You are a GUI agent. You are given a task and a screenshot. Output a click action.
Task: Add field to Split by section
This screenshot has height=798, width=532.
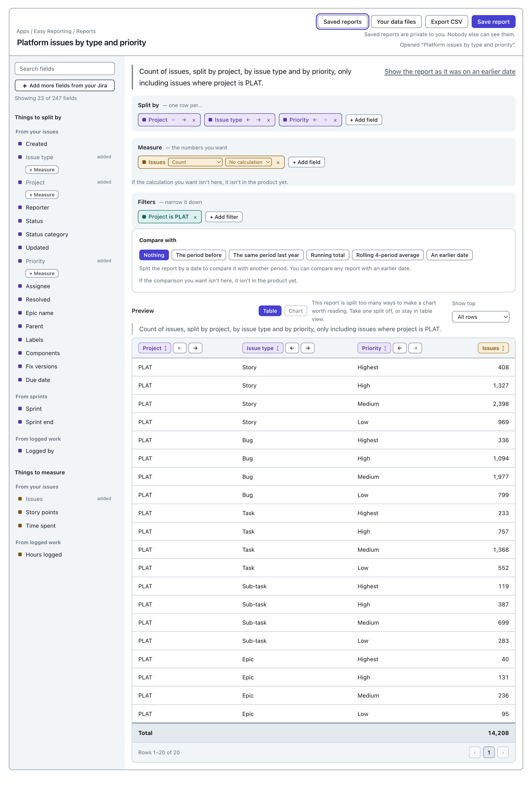364,120
